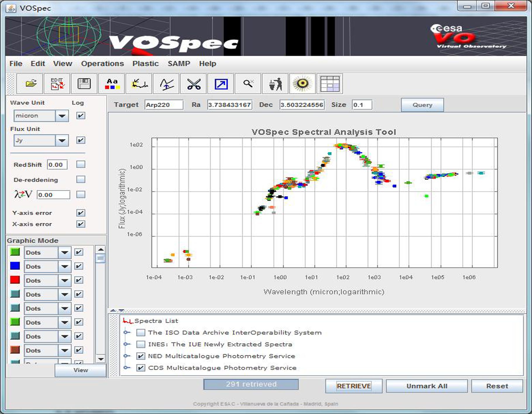Click the table grid toolbar icon

(330, 84)
